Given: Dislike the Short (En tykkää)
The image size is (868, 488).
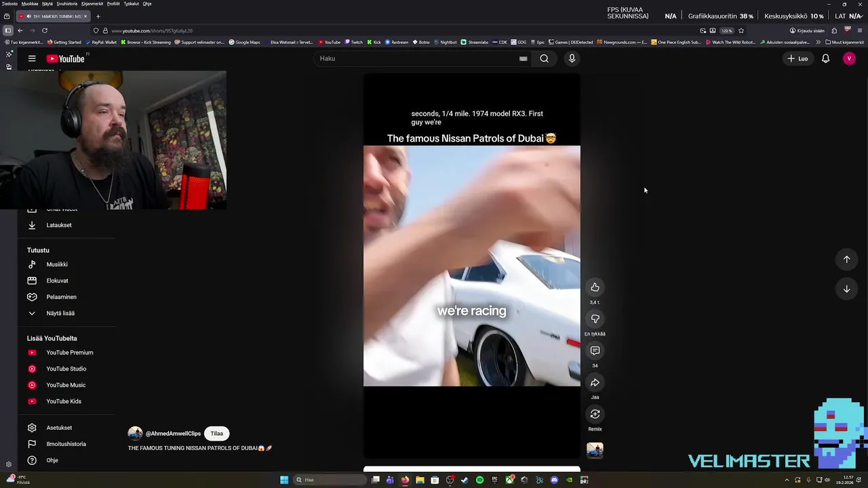Looking at the screenshot, I should [595, 319].
